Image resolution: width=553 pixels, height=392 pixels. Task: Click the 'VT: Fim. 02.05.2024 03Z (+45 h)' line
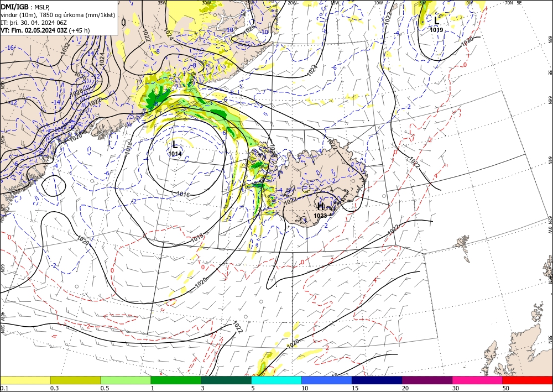45,30
